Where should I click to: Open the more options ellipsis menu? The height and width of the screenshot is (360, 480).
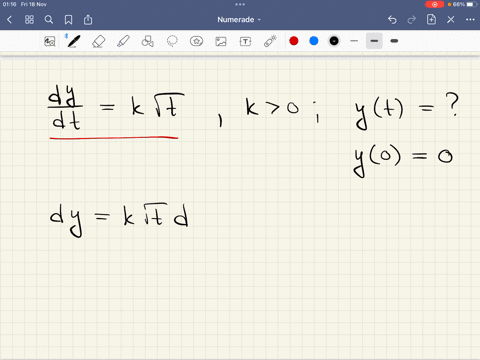[470, 20]
